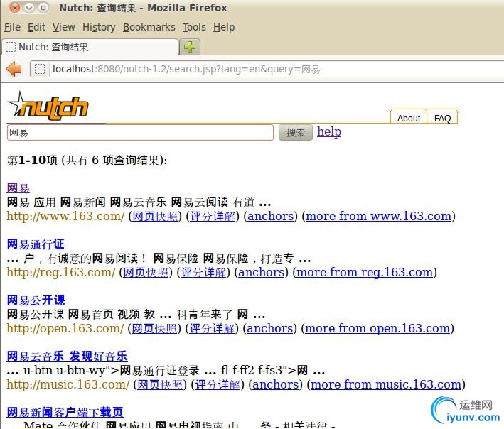Close the Firefox window

coord(14,7)
